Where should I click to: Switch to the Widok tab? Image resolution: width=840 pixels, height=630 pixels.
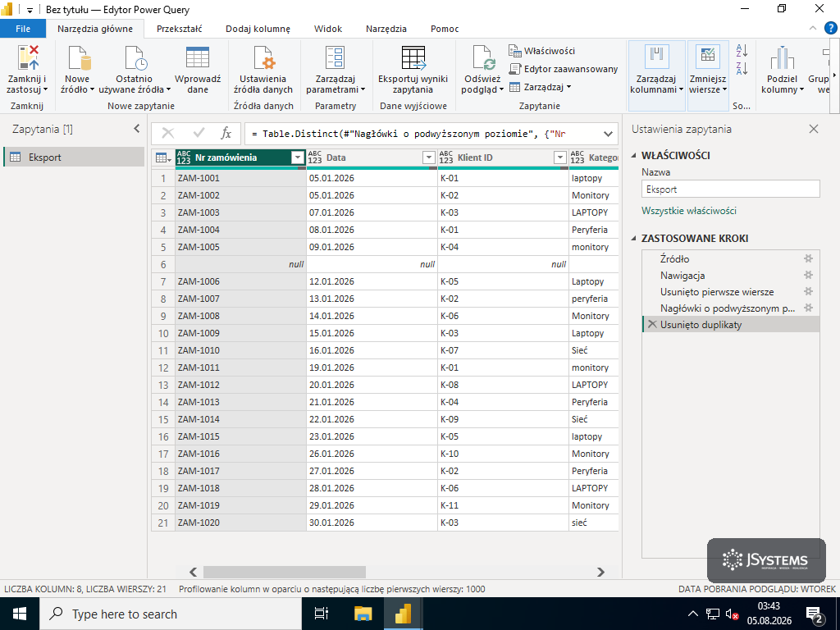(x=328, y=29)
